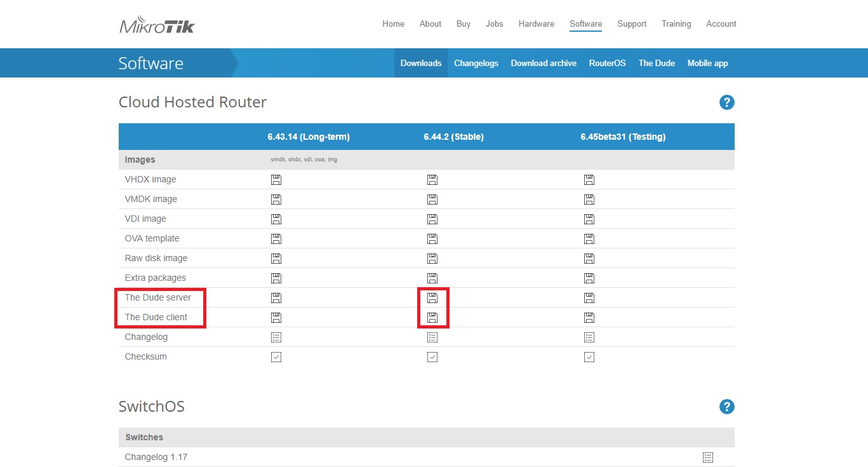Open Account in top navigation

(x=721, y=24)
